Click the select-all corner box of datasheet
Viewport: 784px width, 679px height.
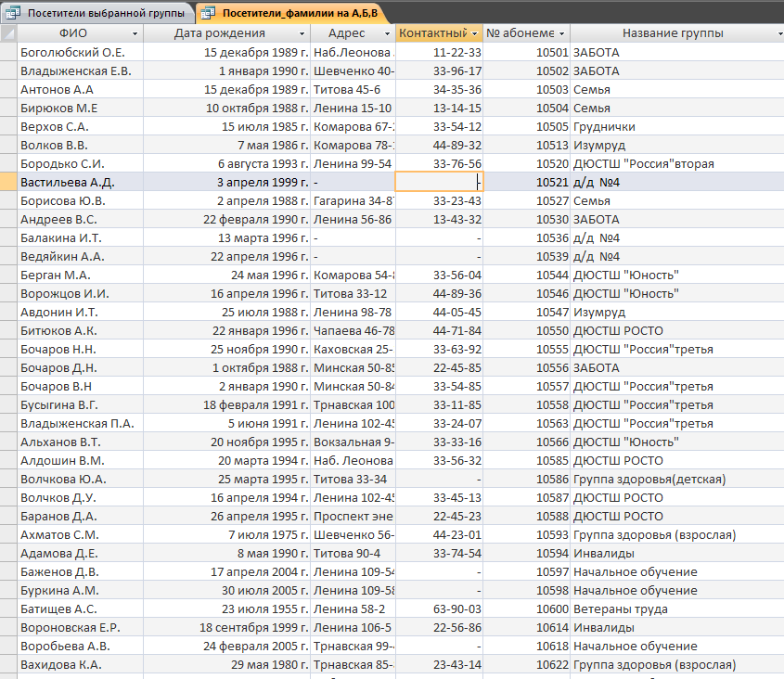click(8, 33)
